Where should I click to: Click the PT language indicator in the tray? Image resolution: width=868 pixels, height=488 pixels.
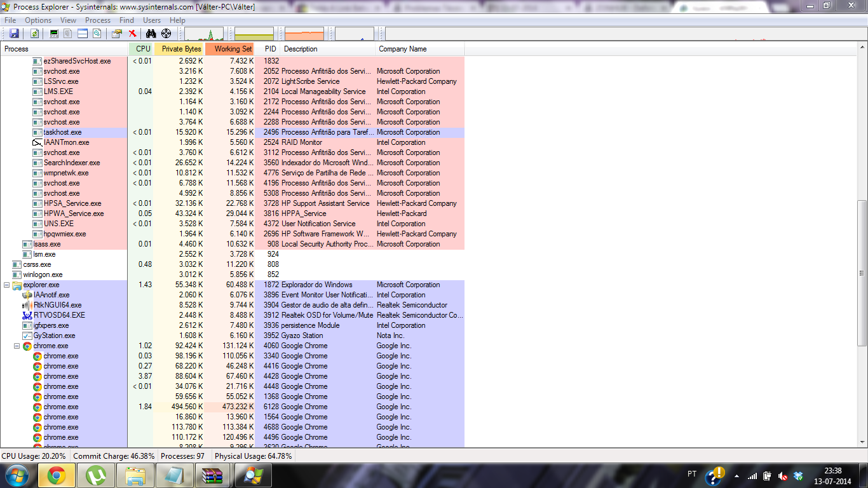click(692, 474)
